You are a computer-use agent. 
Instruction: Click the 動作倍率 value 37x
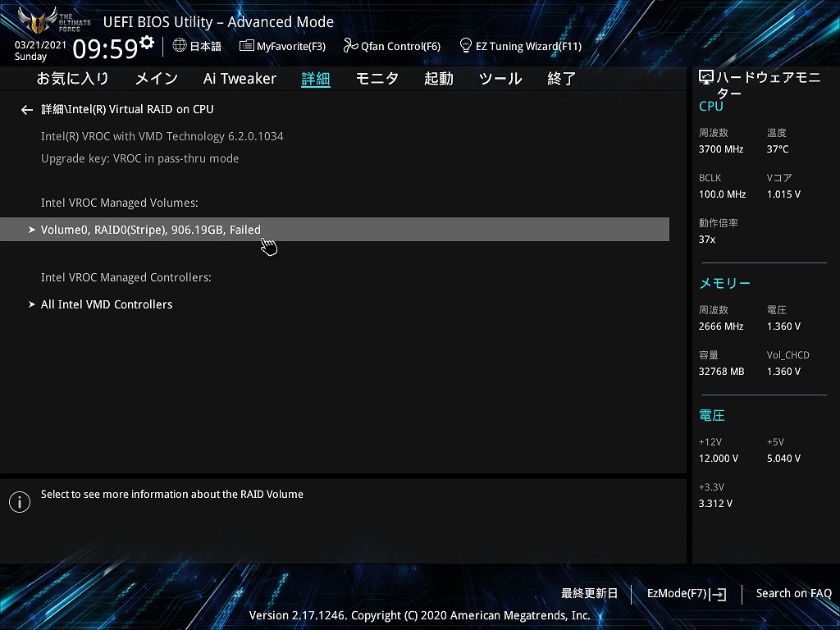pyautogui.click(x=707, y=240)
